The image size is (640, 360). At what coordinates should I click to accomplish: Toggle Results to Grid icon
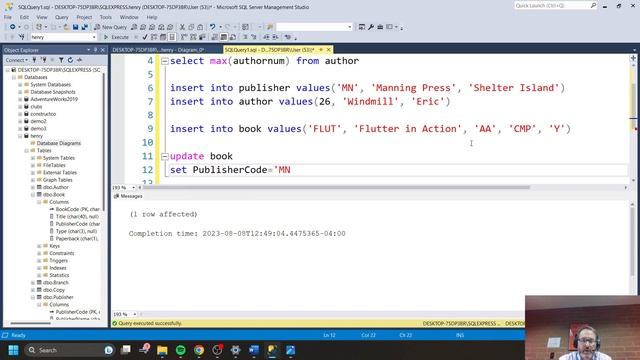pos(224,37)
